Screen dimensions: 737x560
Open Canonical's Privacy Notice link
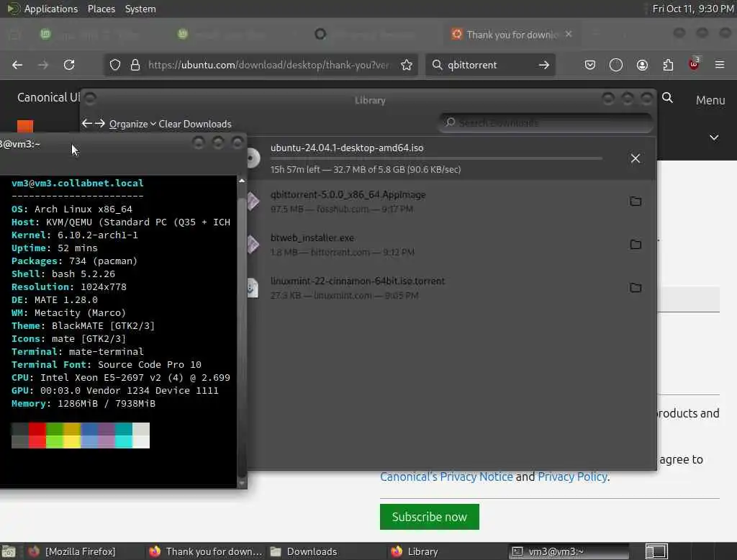pyautogui.click(x=446, y=477)
